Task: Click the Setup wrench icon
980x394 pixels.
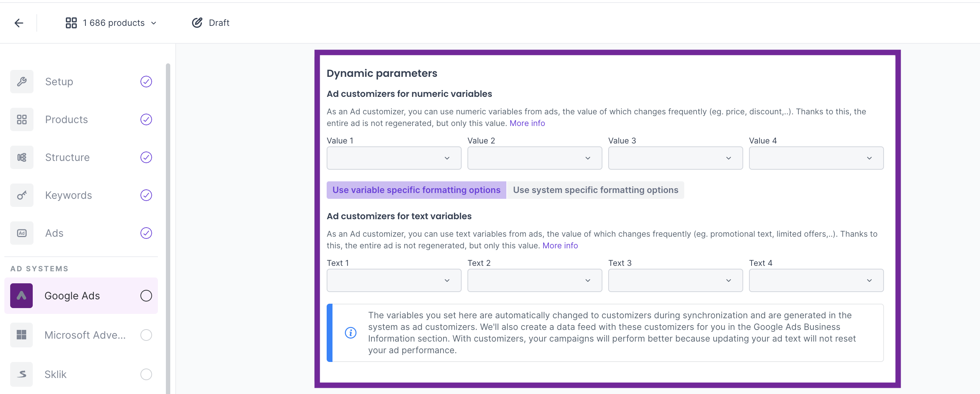Action: coord(22,82)
